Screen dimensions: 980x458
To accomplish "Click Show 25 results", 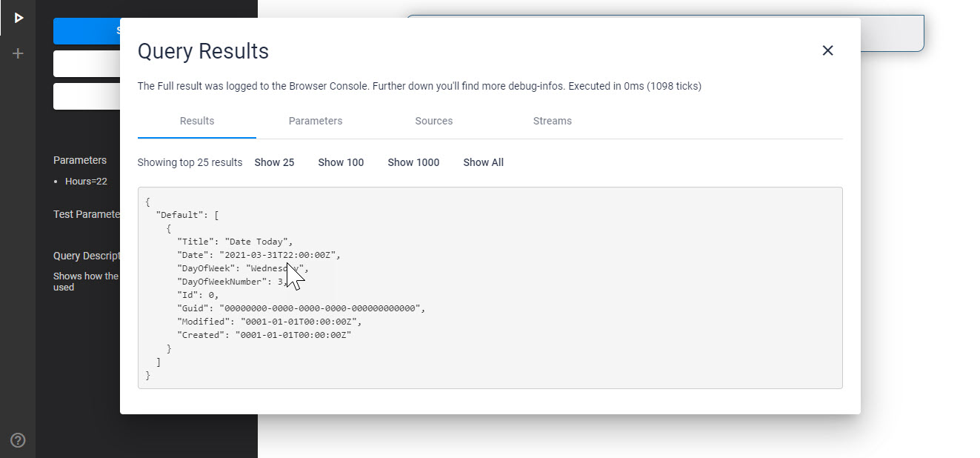I will click(274, 162).
